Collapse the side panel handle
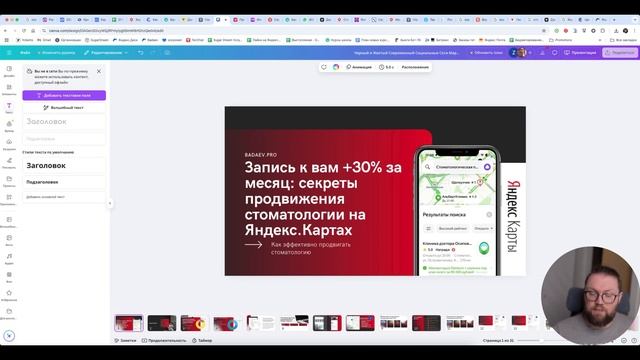Screen dimensions: 640x360 [110, 203]
